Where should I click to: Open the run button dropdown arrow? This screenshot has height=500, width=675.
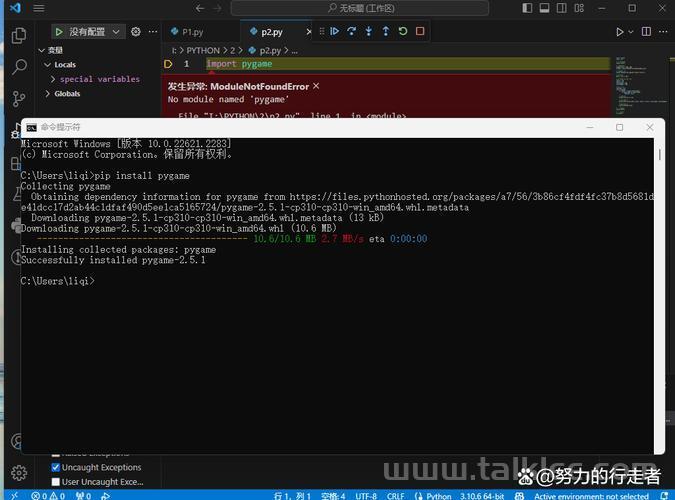pyautogui.click(x=631, y=32)
